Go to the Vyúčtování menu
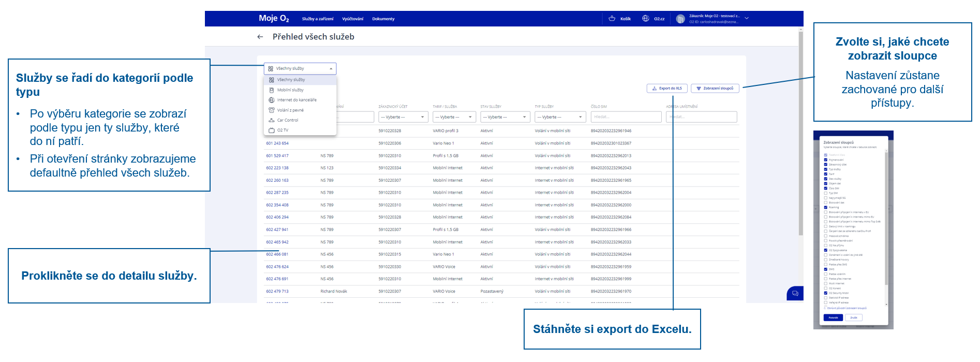Image resolution: width=980 pixels, height=362 pixels. pyautogui.click(x=352, y=19)
